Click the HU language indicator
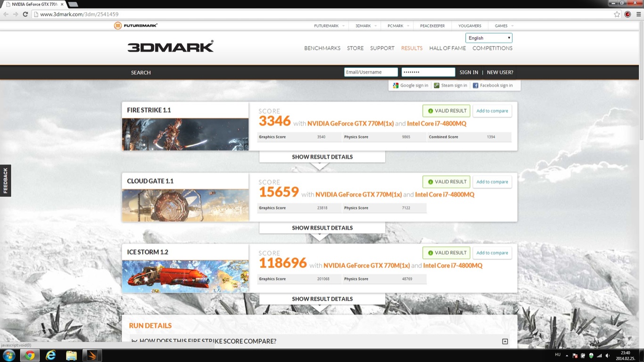Screen dimensions: 644x362 [x=558, y=354]
